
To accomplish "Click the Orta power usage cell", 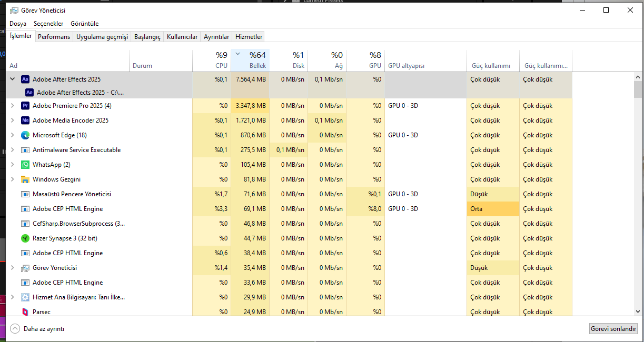I will (x=493, y=209).
